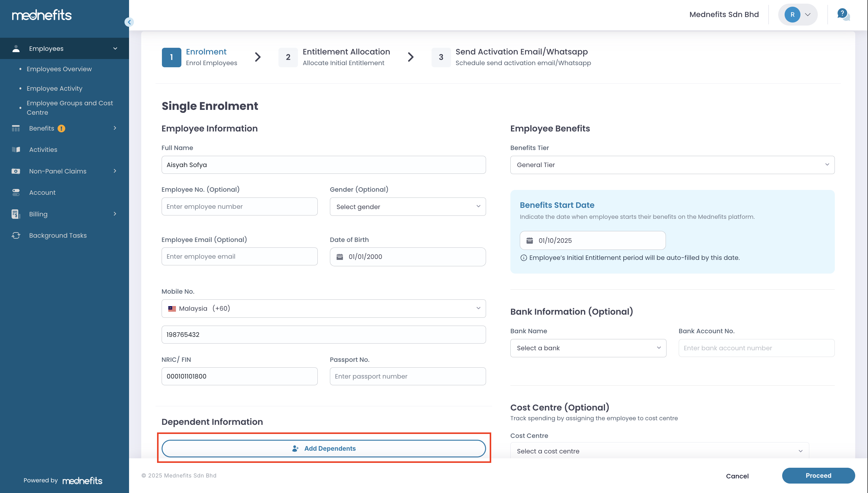Open the user profile R menu
Image resolution: width=868 pixels, height=493 pixels.
(x=798, y=15)
